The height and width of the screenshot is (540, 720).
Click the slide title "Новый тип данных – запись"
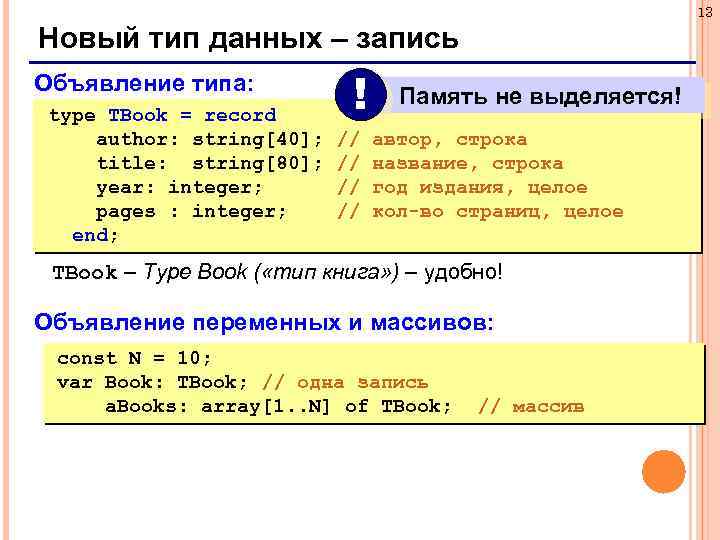[248, 38]
